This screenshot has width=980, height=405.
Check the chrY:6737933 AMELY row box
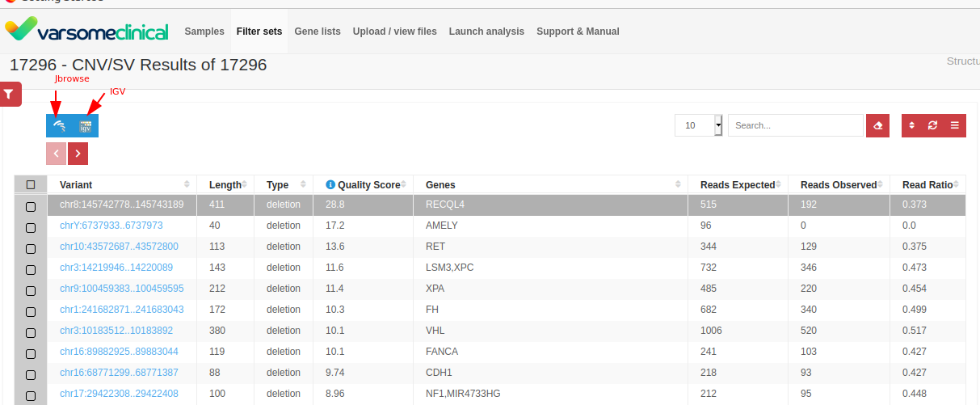click(x=31, y=228)
